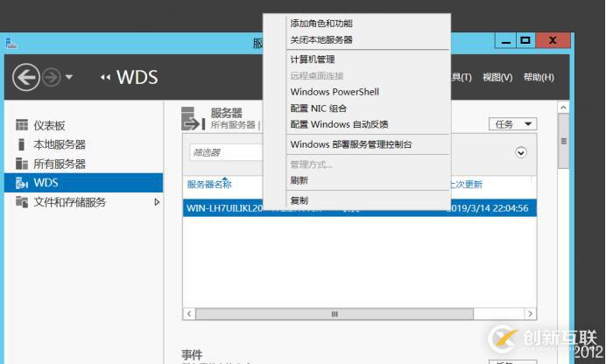Click the 筛选器 filter input field

226,152
